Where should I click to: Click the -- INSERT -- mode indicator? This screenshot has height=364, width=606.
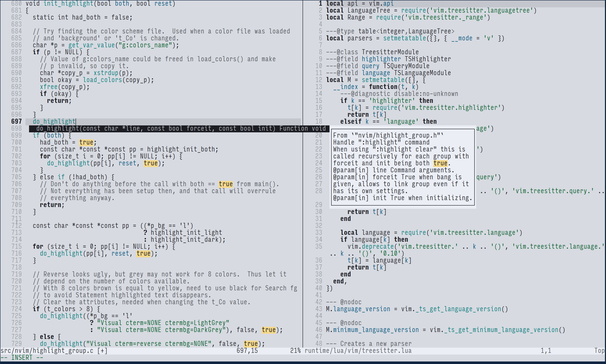click(x=22, y=358)
